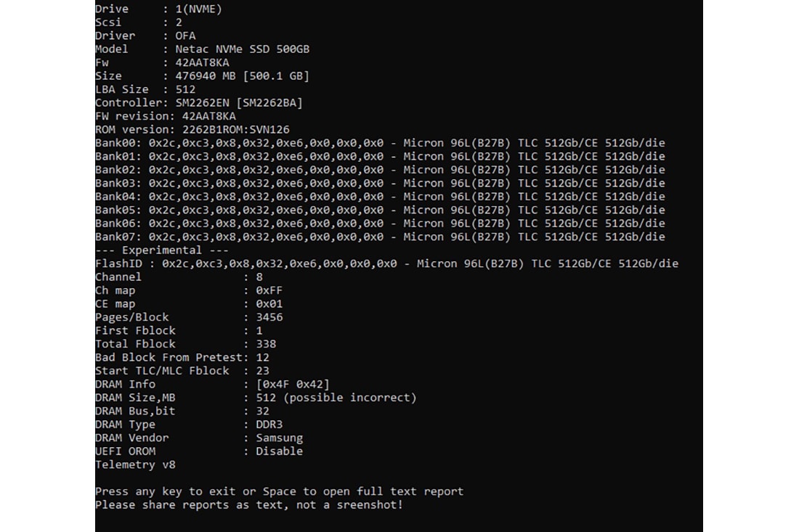Click the LBA Size 512 line
Viewport: 799px width, 532px height.
point(145,89)
